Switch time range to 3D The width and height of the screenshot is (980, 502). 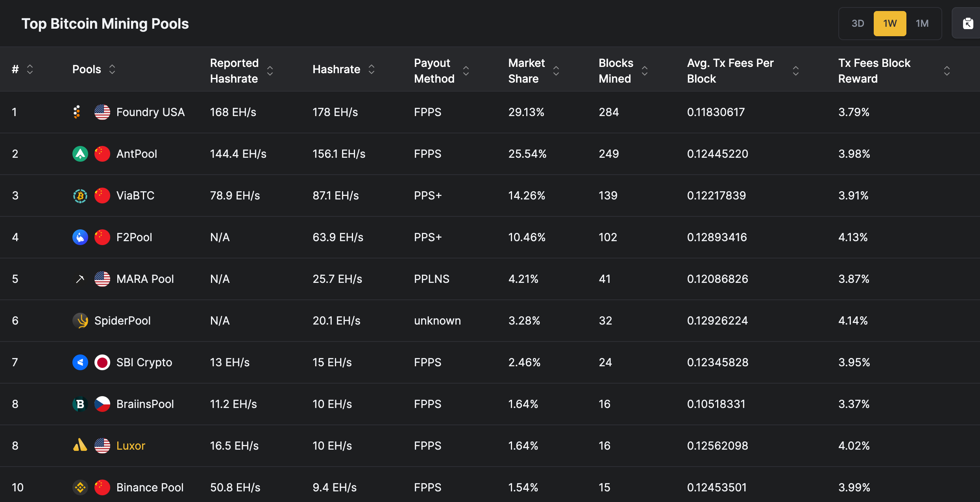point(858,24)
